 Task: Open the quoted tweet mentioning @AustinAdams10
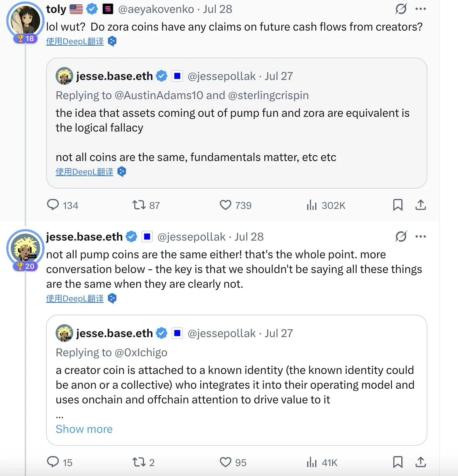tap(236, 125)
